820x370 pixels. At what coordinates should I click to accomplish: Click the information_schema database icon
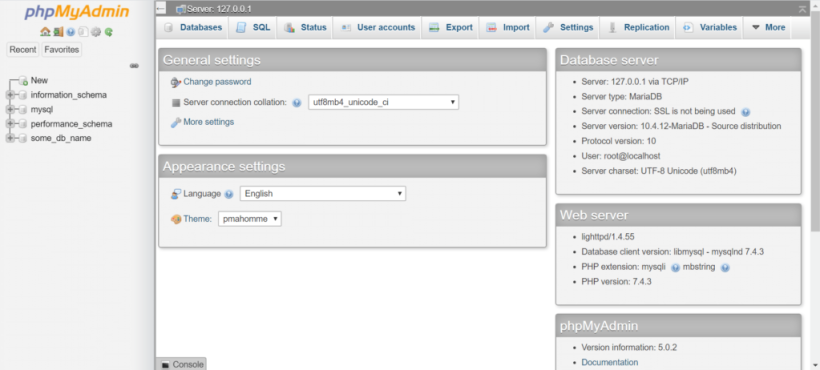tap(22, 95)
